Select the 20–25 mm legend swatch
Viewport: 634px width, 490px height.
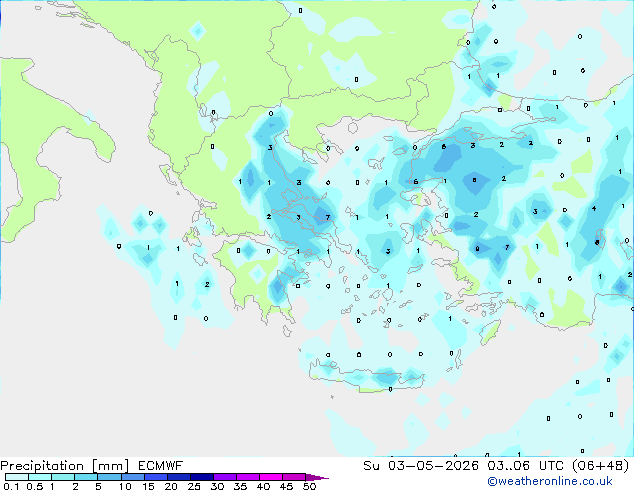pos(178,477)
